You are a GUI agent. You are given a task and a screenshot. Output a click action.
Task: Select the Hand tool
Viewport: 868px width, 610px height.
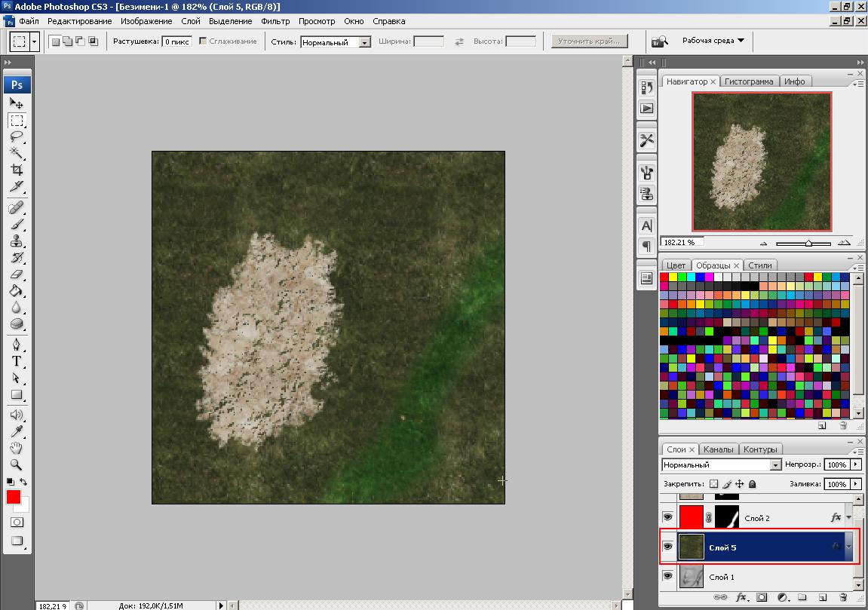point(17,448)
